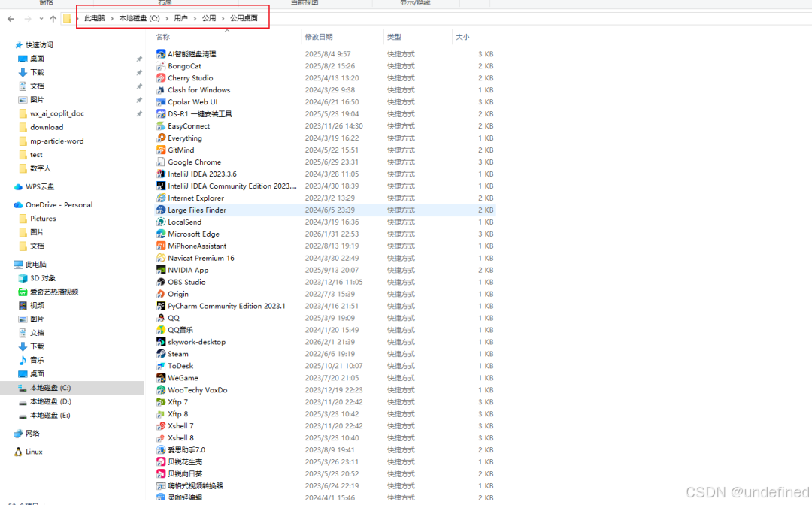Select the Large Files Finder icon
Image resolution: width=812 pixels, height=505 pixels.
click(x=161, y=210)
